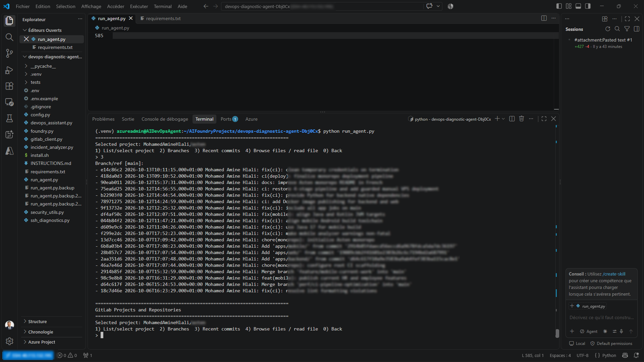The height and width of the screenshot is (362, 644).
Task: Open new terminal launch profile dropdown
Action: [503, 119]
